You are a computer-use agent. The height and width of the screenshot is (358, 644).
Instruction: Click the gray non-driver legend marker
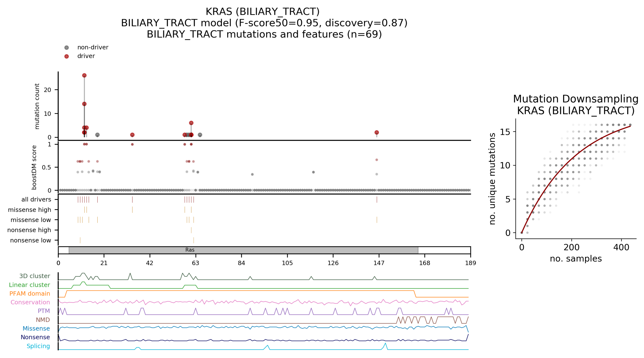[x=66, y=48]
